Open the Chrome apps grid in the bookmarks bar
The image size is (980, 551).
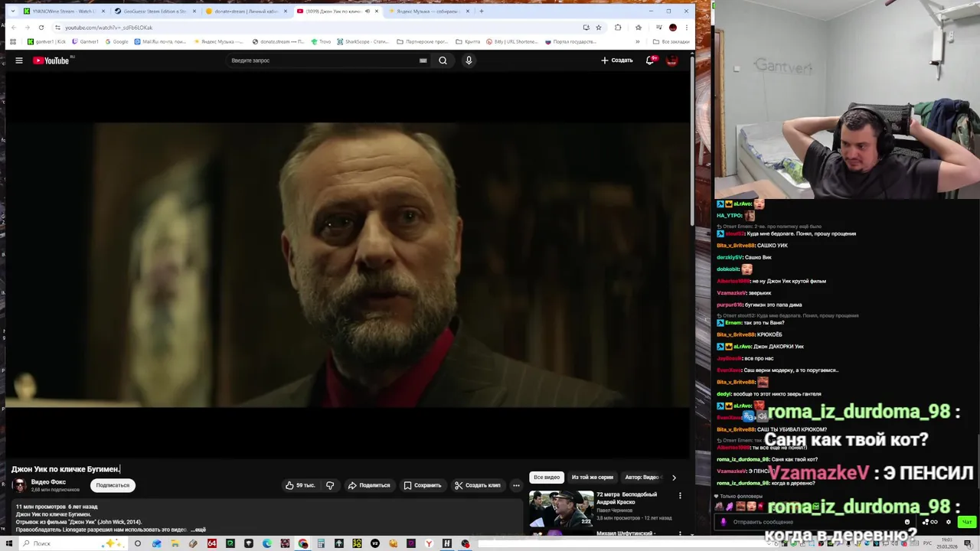click(x=13, y=41)
